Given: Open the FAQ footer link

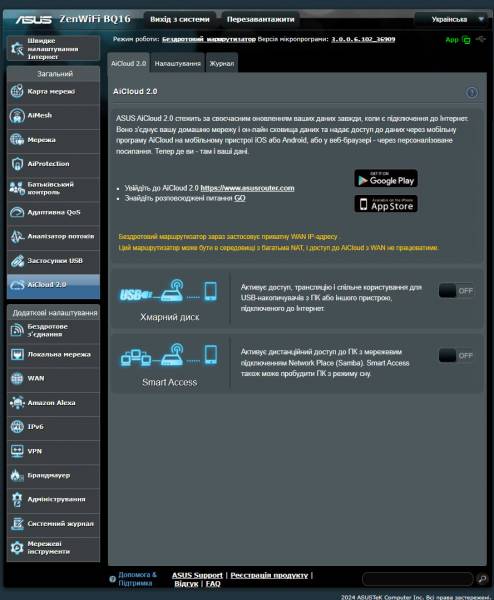Looking at the screenshot, I should [x=213, y=584].
